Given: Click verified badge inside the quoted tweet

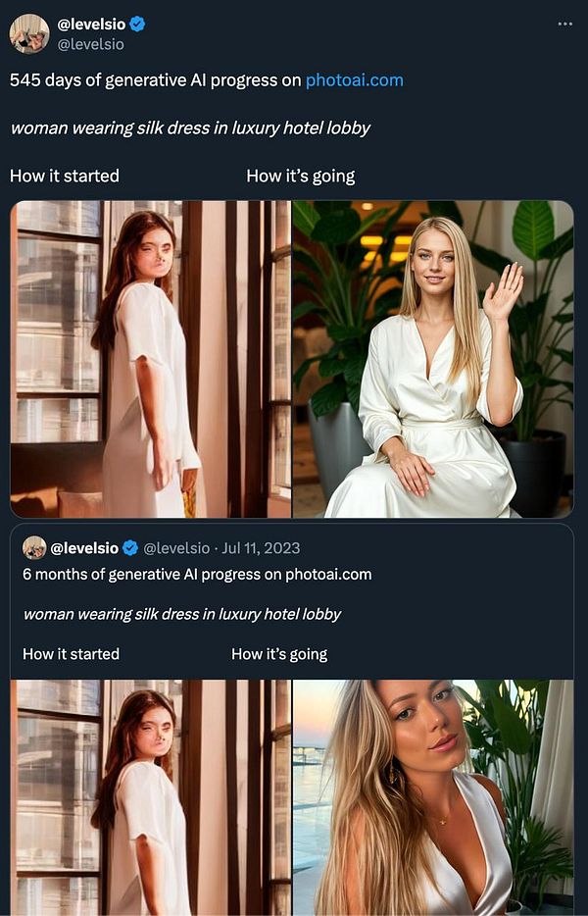Looking at the screenshot, I should [131, 547].
